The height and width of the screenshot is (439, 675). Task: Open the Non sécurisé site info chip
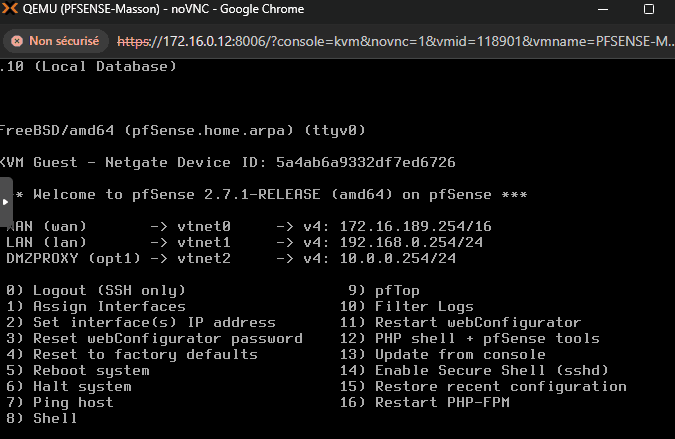point(57,42)
